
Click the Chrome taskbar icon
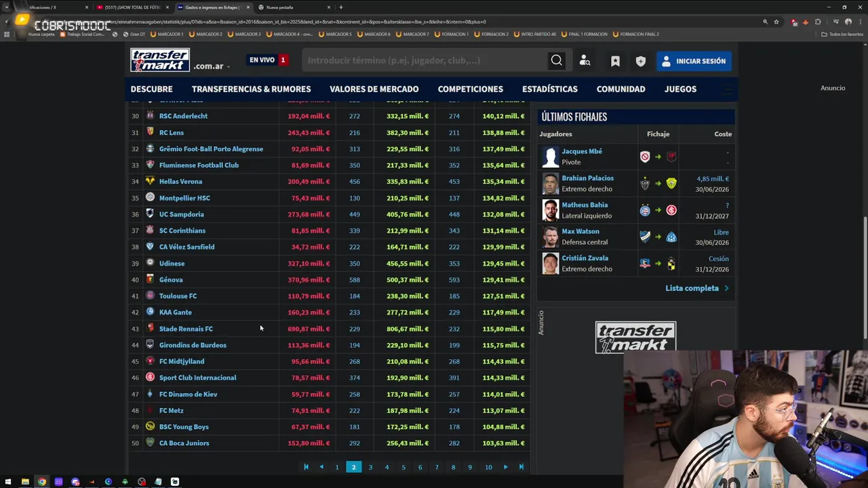(42, 482)
